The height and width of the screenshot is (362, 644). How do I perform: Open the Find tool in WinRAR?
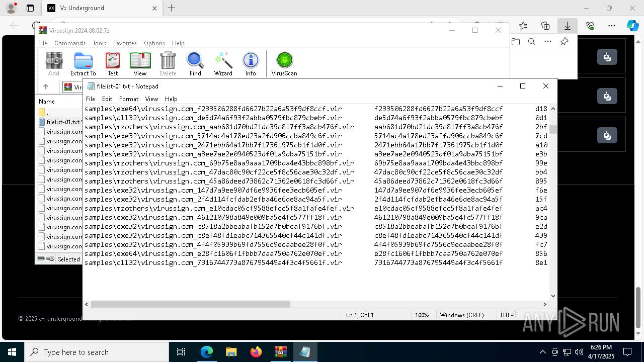click(x=195, y=64)
